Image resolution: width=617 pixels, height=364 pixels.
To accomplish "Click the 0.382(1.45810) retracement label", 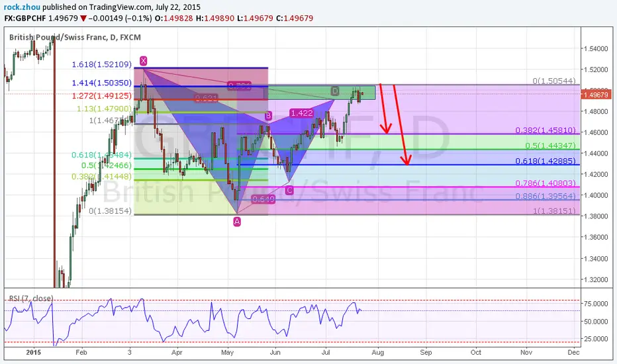I will pos(546,130).
